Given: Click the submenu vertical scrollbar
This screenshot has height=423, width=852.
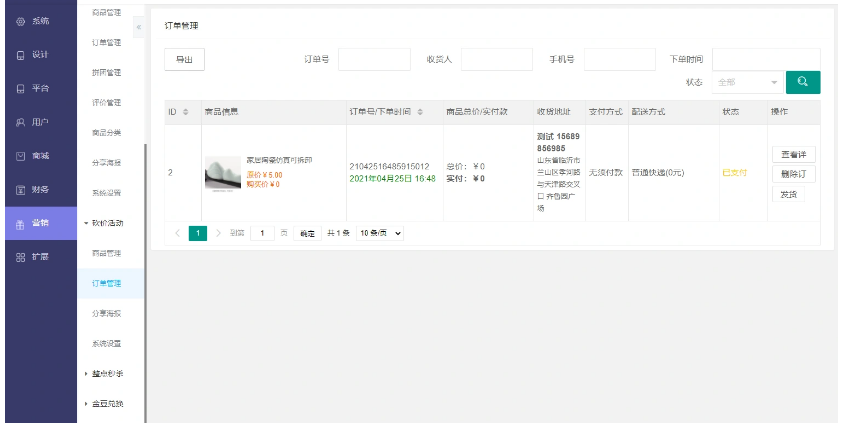Looking at the screenshot, I should click(x=146, y=283).
